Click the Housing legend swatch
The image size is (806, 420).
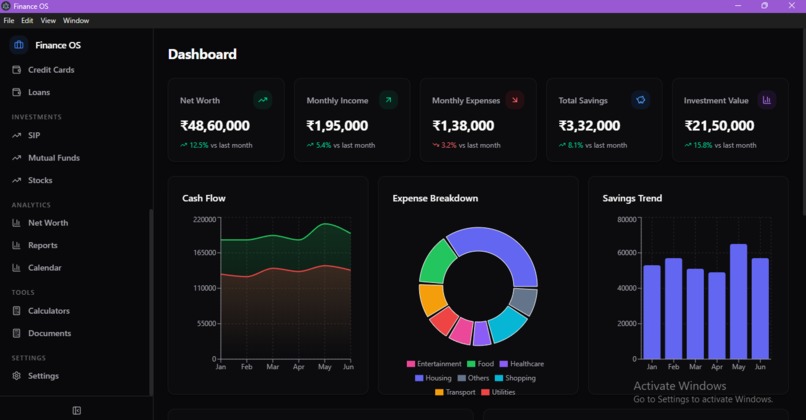pyautogui.click(x=419, y=378)
